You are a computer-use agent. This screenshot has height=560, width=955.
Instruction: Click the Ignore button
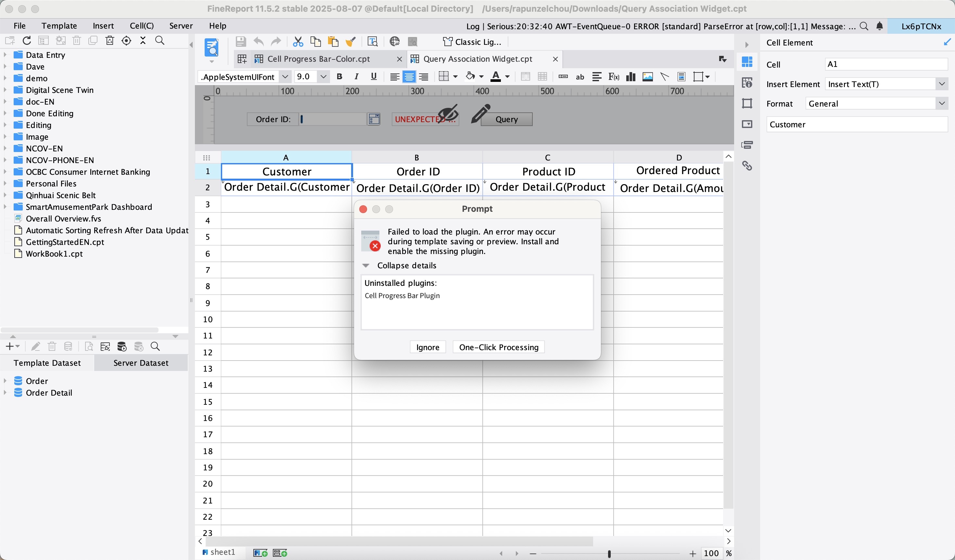428,347
